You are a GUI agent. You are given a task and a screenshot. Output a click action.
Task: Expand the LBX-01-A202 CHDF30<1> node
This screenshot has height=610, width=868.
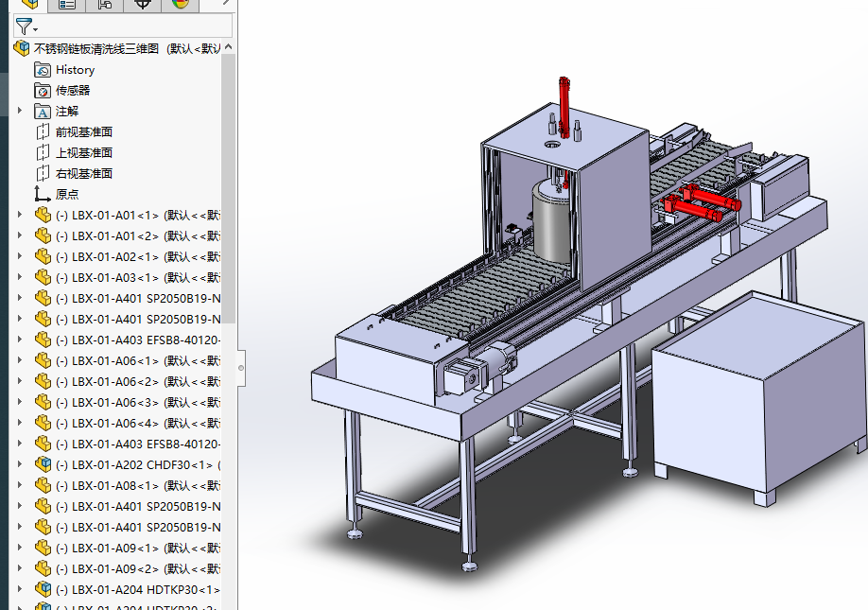(20, 464)
